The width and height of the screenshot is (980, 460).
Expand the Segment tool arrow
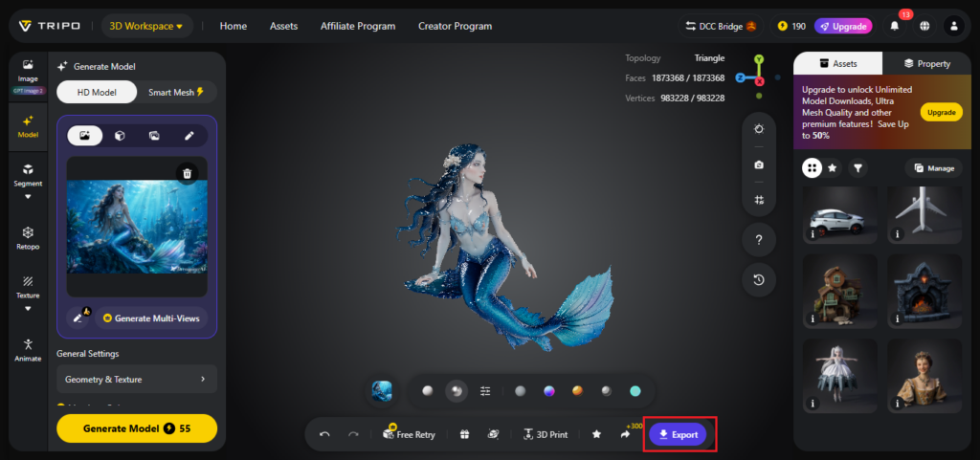click(x=28, y=197)
